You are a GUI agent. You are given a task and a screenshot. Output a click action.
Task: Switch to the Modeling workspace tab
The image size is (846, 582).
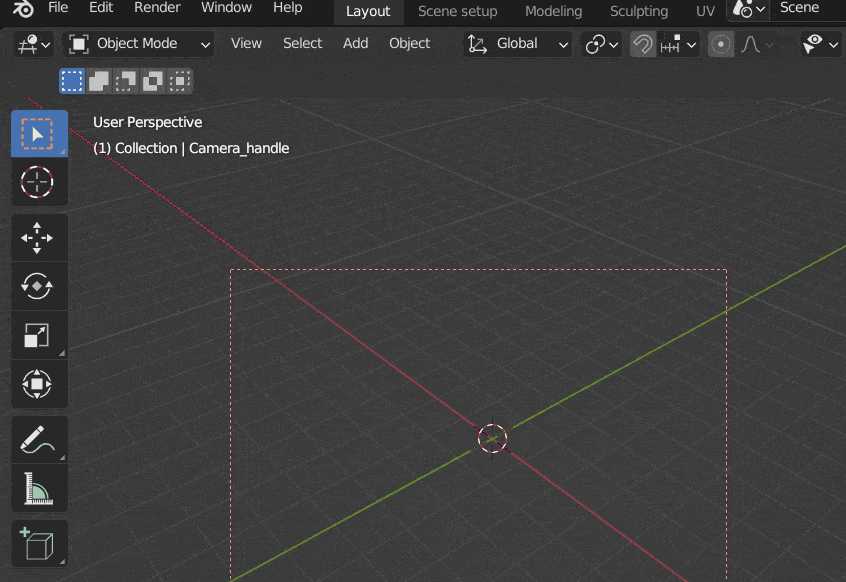tap(553, 11)
